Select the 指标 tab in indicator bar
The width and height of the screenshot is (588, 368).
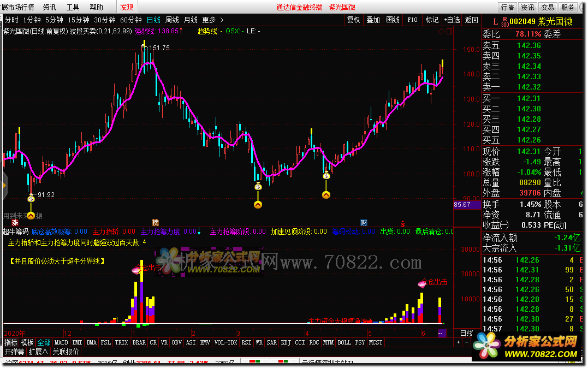click(11, 342)
